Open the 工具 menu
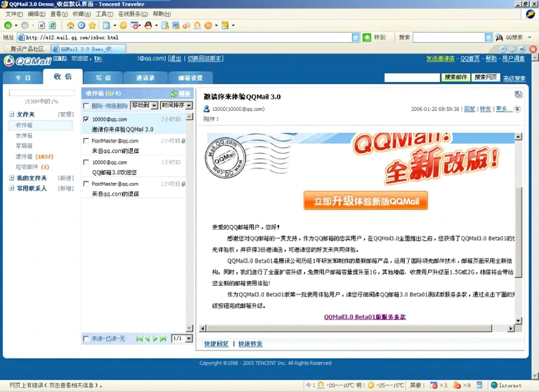The width and height of the screenshot is (539, 392). point(104,14)
